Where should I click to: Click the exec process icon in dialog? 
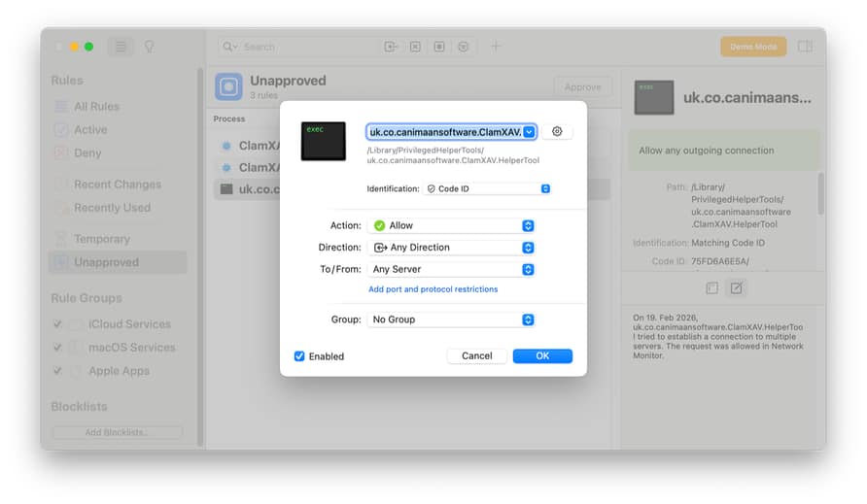[323, 141]
